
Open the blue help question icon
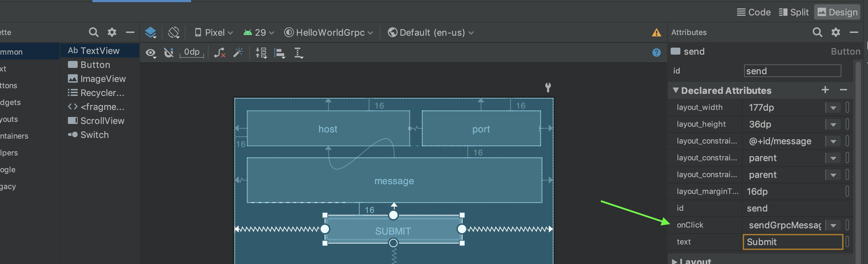[656, 53]
